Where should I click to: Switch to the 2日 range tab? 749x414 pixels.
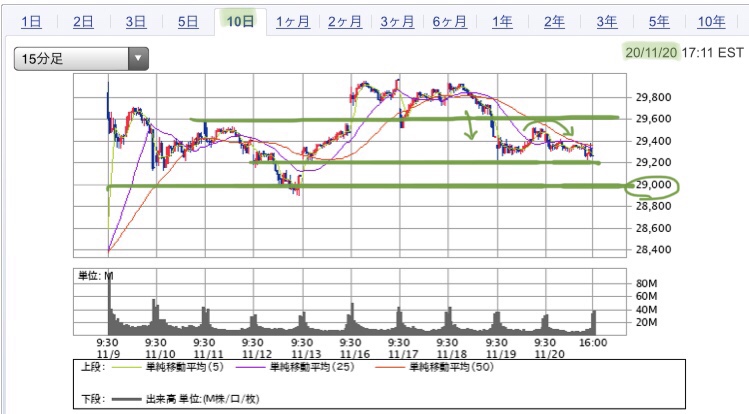pos(83,21)
